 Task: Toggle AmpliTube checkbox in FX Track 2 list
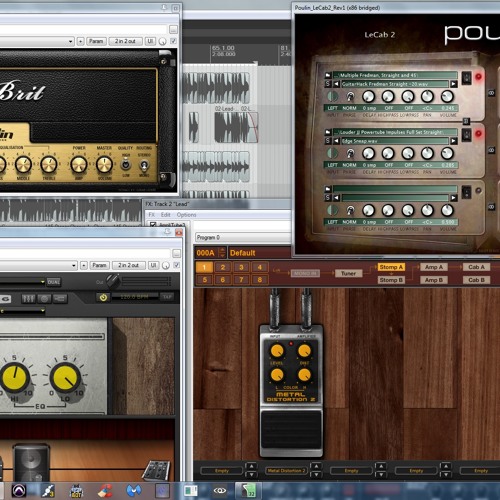click(153, 225)
